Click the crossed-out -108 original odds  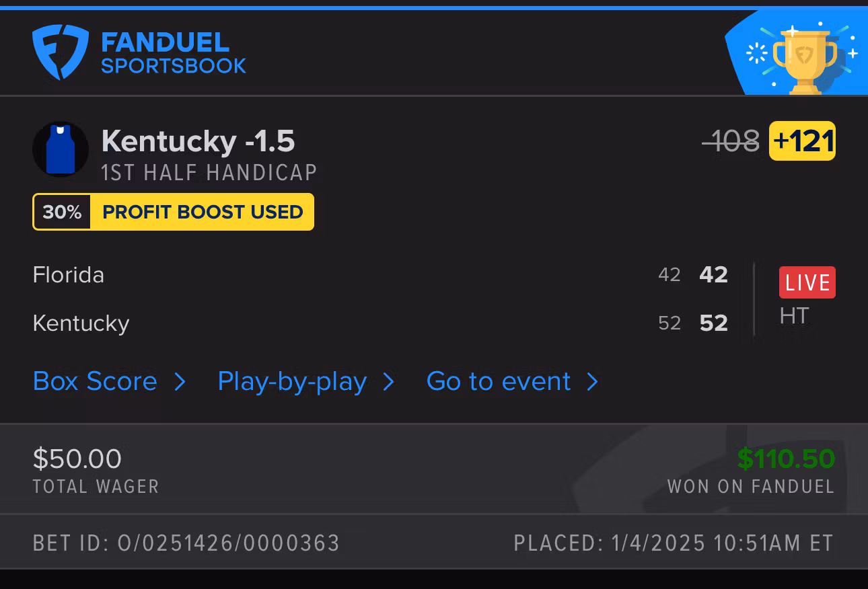click(x=731, y=141)
